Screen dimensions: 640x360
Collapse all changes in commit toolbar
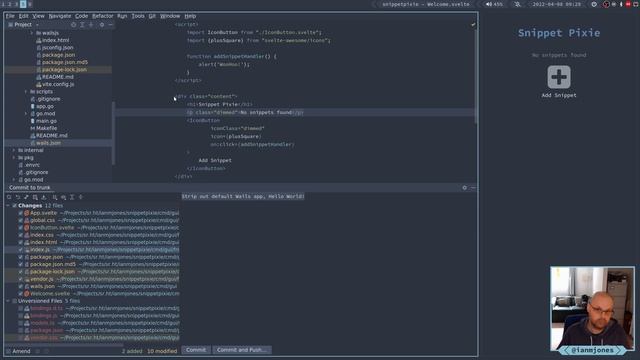(x=81, y=197)
